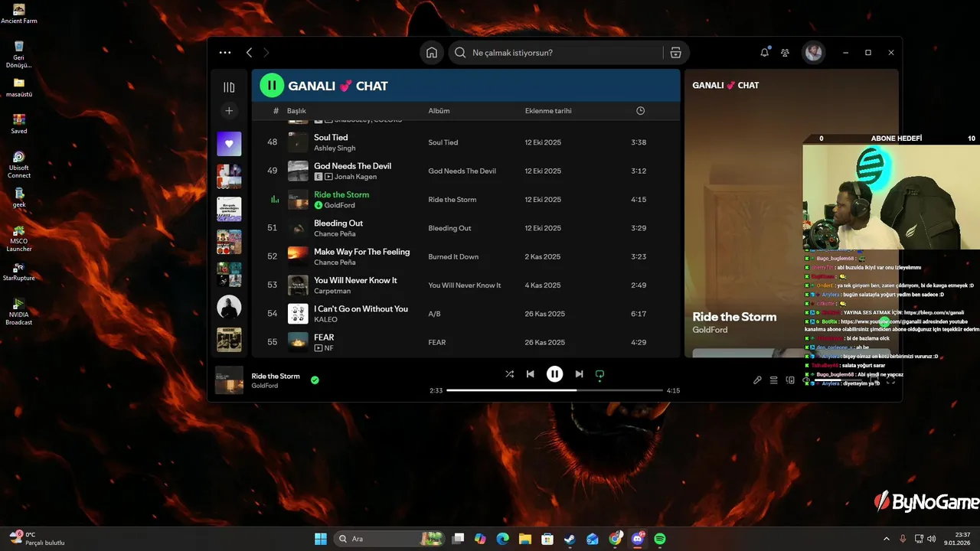Go forward with the right arrow

(x=266, y=53)
